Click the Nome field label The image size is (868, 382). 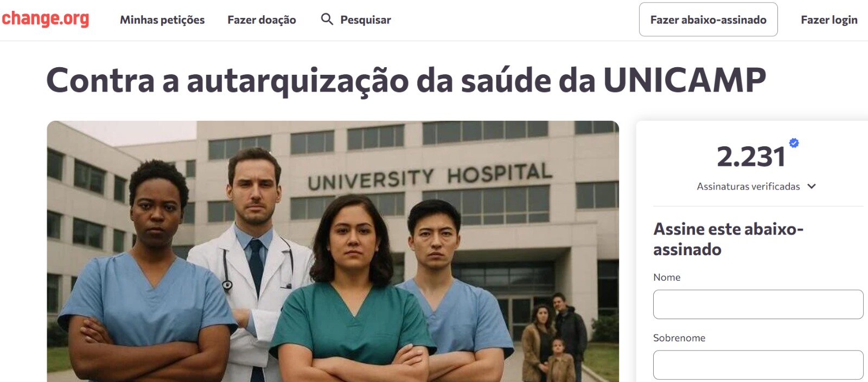(x=667, y=277)
